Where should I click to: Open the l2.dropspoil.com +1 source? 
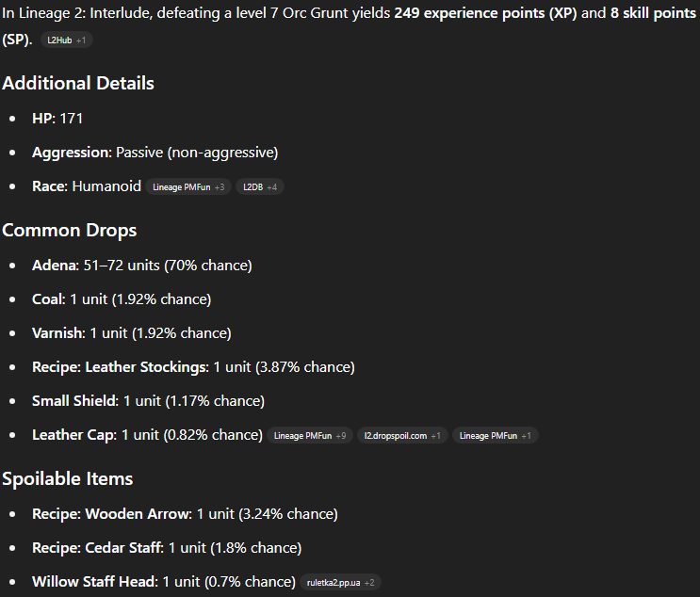pos(402,435)
